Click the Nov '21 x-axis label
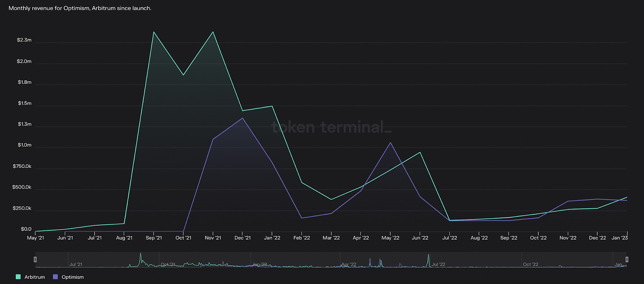 point(213,238)
